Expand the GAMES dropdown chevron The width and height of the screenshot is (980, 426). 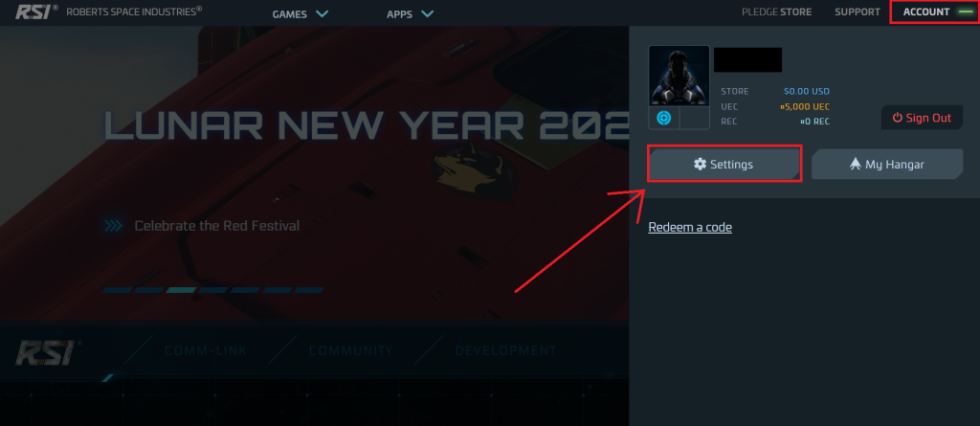click(x=322, y=13)
